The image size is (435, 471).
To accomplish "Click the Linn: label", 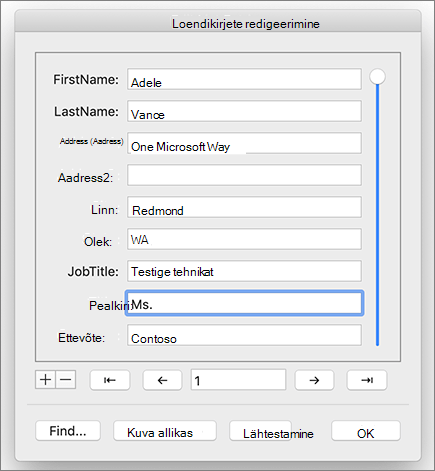I will [x=105, y=210].
